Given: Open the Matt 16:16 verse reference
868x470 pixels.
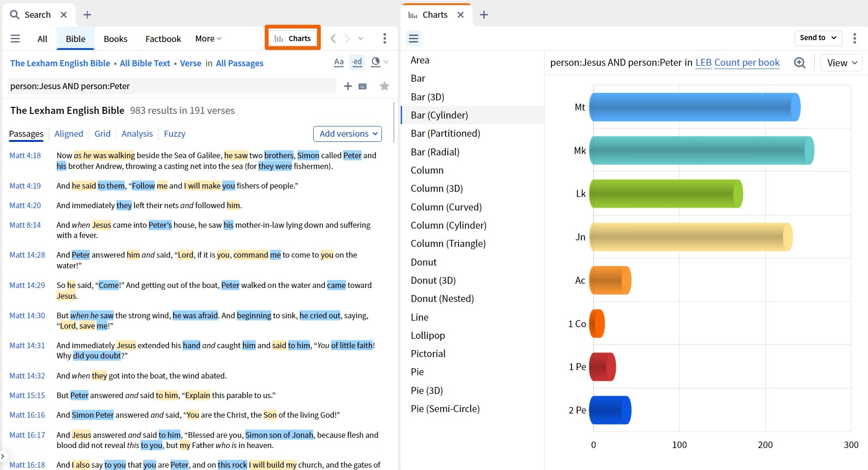Looking at the screenshot, I should point(27,415).
